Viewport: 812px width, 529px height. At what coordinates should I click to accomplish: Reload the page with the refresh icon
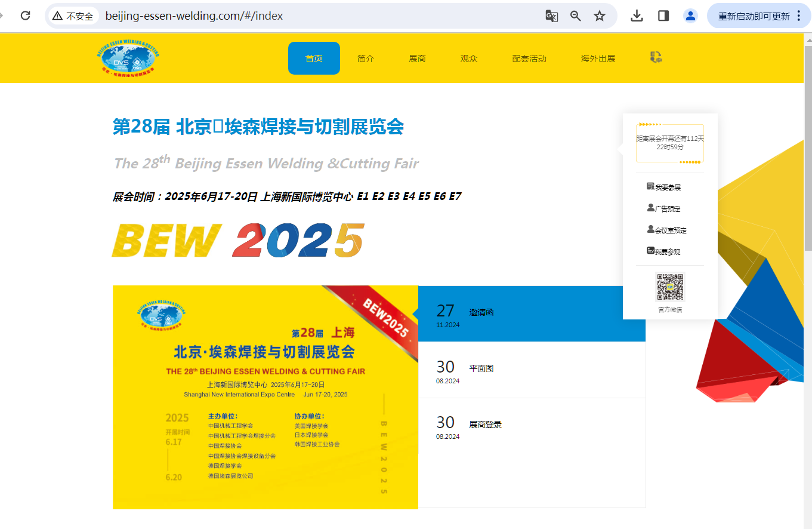pos(25,16)
